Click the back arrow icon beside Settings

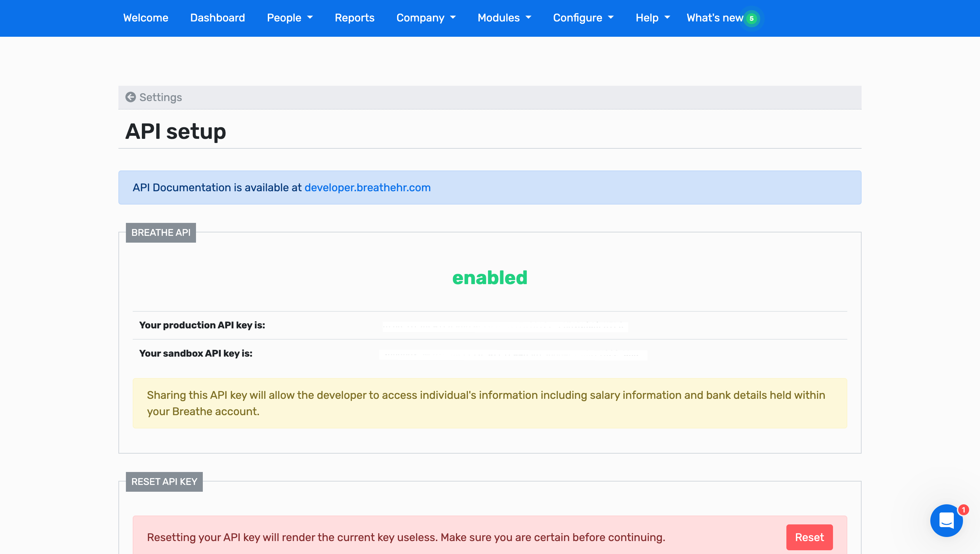pyautogui.click(x=130, y=97)
